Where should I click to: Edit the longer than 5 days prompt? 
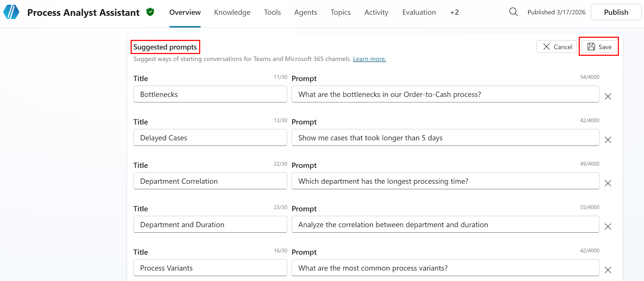[x=445, y=138]
